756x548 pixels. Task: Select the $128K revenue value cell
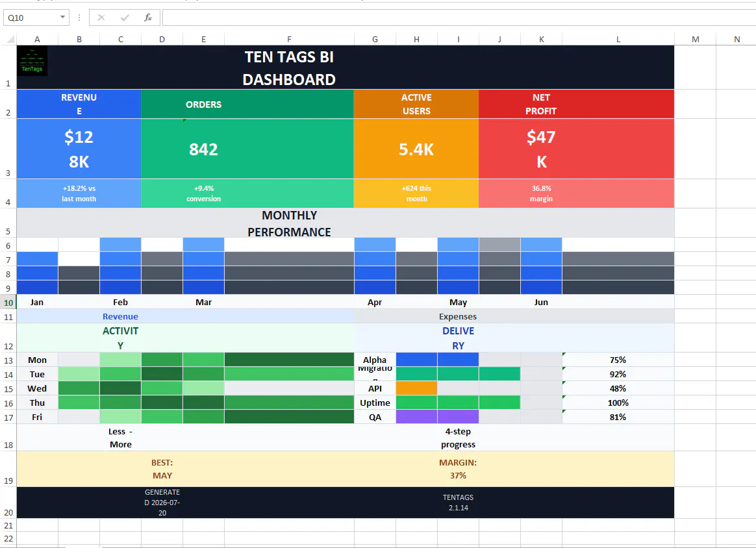(79, 149)
